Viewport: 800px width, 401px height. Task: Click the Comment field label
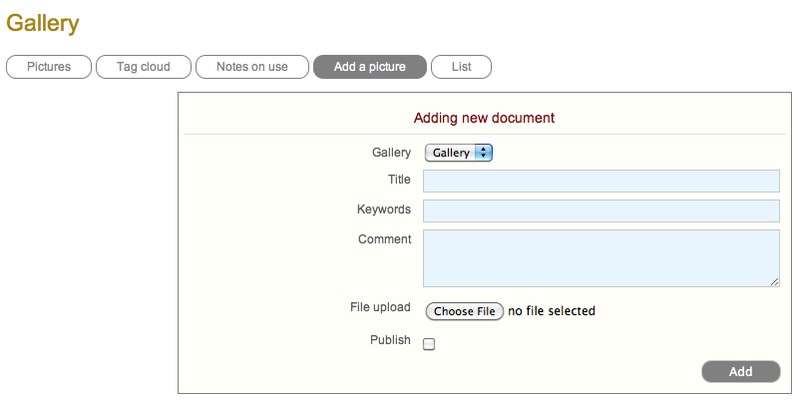(x=385, y=240)
